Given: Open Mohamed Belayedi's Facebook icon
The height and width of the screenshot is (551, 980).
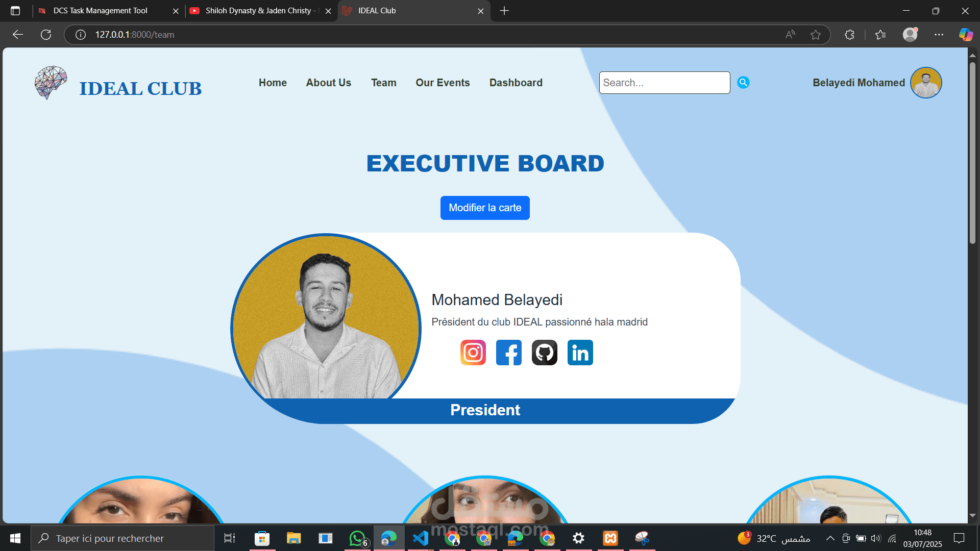Looking at the screenshot, I should tap(509, 353).
